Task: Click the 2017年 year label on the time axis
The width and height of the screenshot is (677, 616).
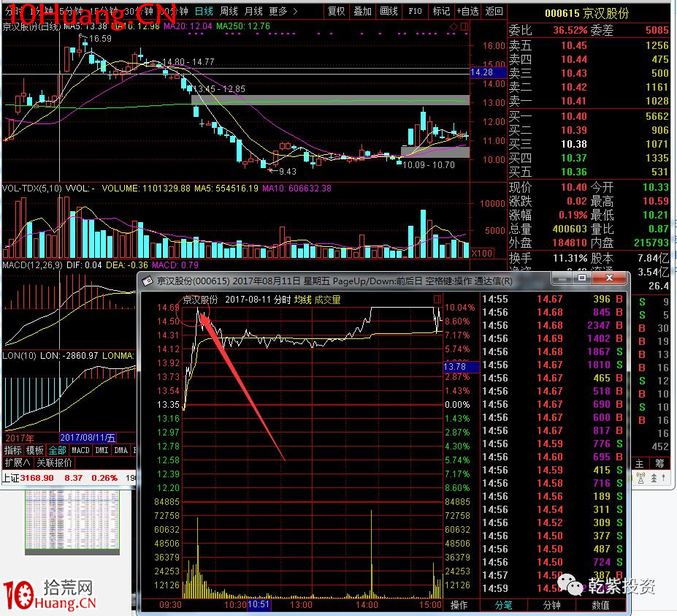Action: 20,438
